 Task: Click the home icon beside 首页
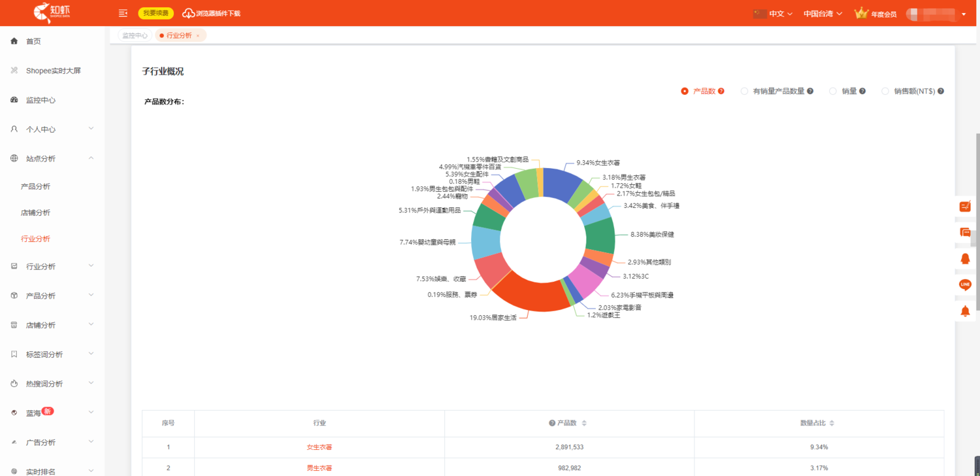14,41
